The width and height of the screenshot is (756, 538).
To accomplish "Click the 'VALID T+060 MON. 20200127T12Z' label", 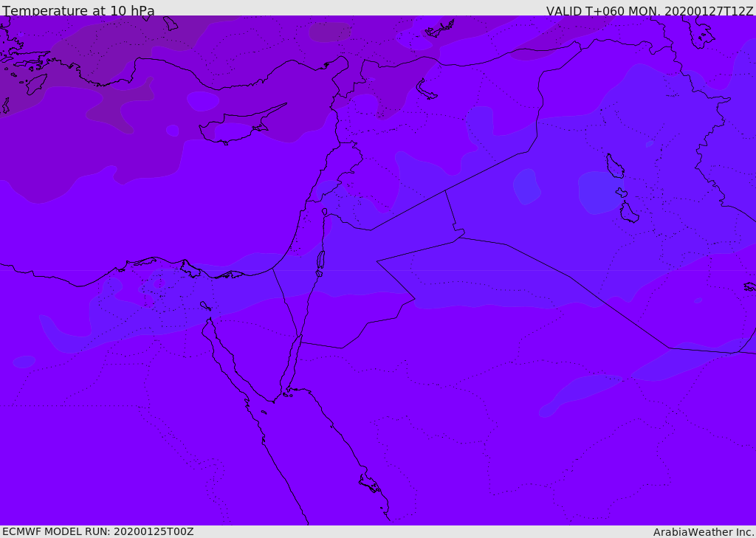I will pos(650,10).
